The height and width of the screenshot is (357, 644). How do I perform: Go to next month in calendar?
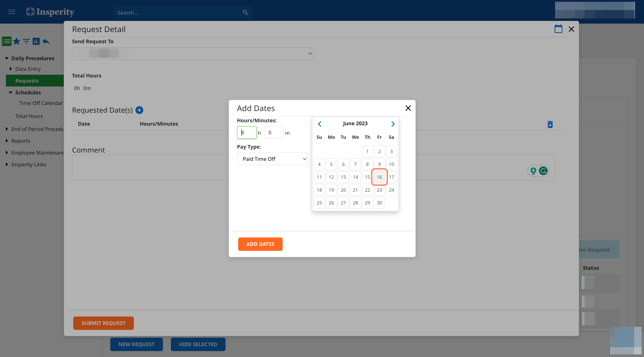pyautogui.click(x=393, y=124)
